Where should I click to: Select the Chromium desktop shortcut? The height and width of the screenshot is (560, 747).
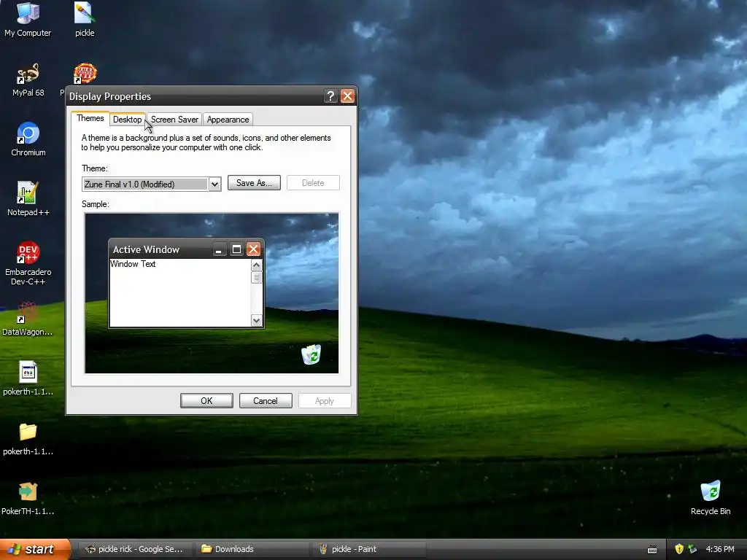coord(28,139)
